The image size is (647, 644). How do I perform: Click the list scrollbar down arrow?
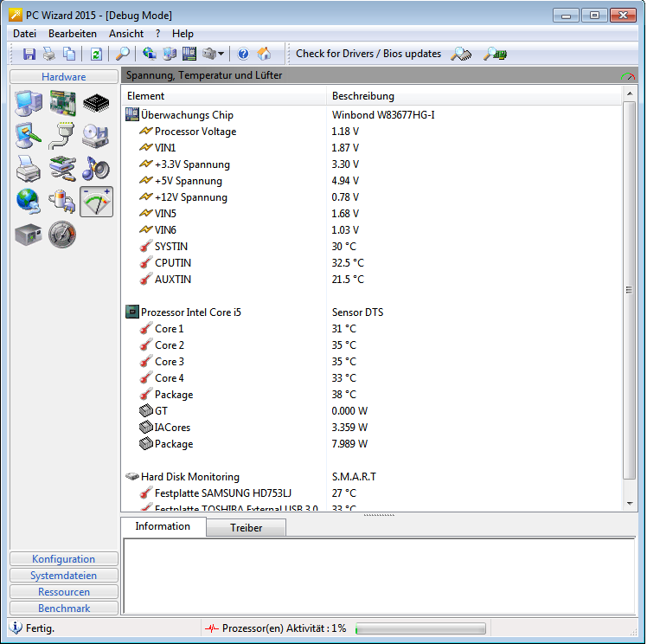click(x=629, y=503)
